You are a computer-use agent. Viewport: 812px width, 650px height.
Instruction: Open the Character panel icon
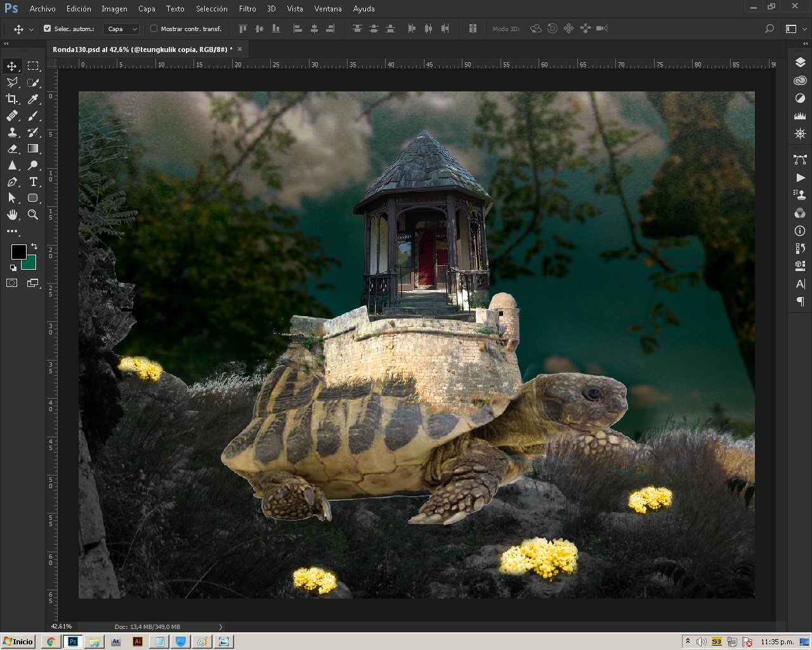(x=800, y=284)
